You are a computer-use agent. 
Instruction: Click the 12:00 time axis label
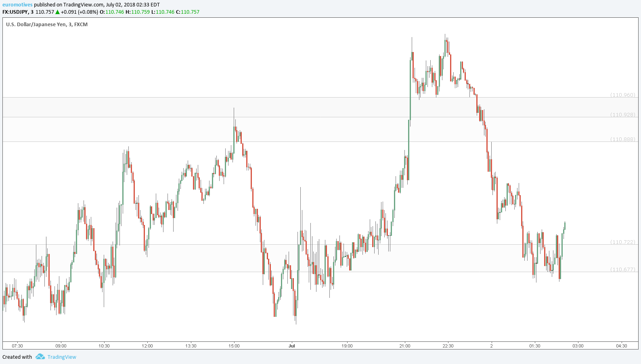[147, 346]
